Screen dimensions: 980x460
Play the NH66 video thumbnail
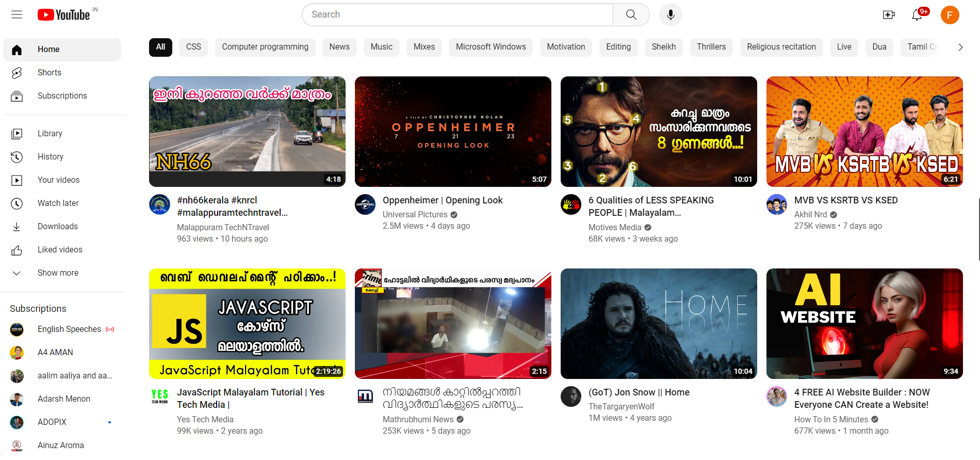point(247,132)
